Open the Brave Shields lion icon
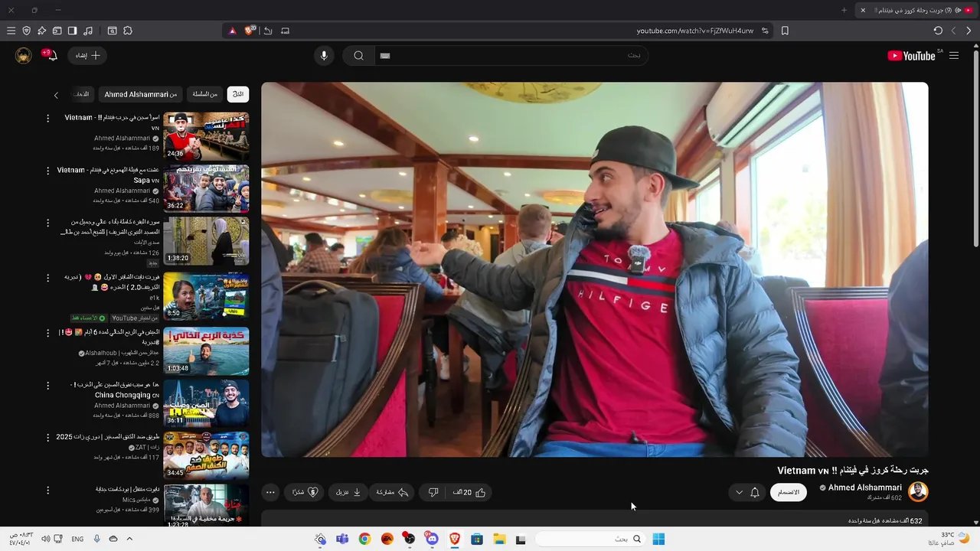 coord(250,31)
